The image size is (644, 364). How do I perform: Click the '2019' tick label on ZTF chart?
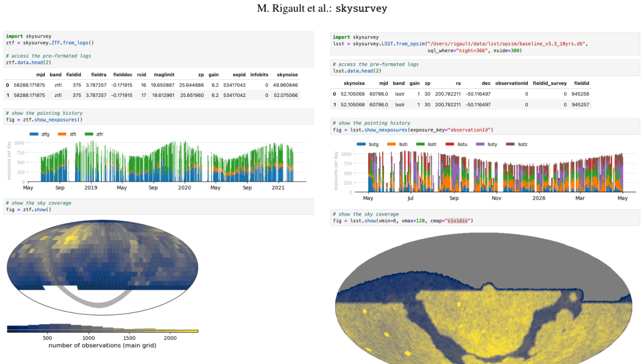[91, 188]
